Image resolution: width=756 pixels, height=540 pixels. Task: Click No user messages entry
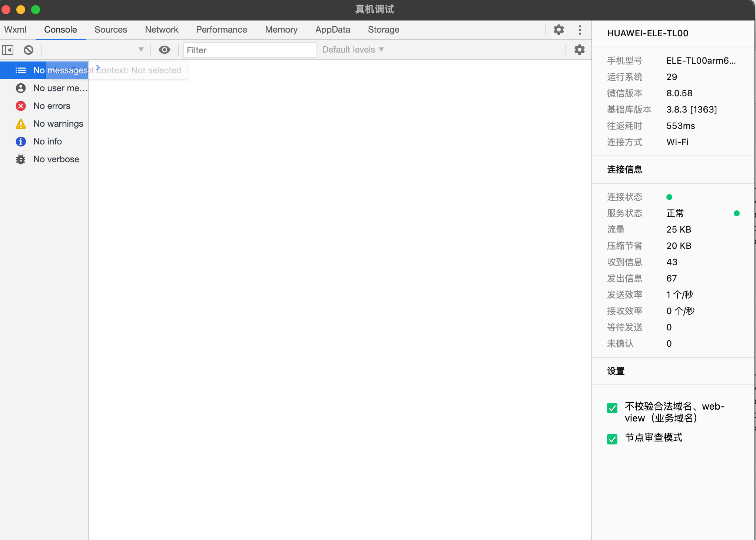click(51, 88)
